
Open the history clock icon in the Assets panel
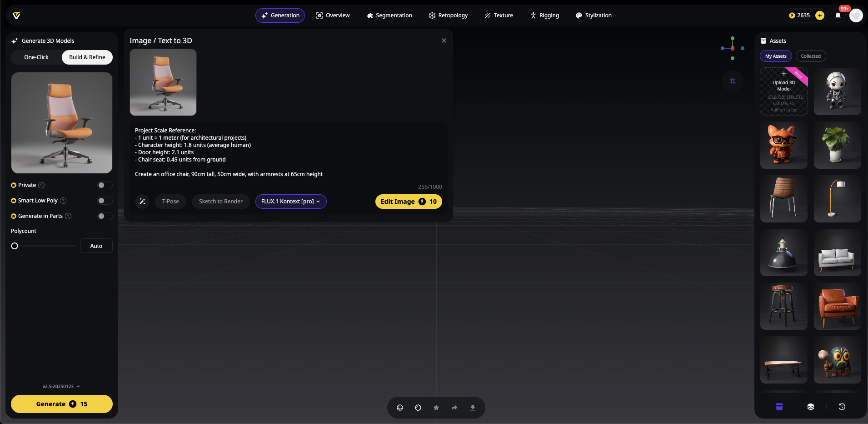[842, 407]
